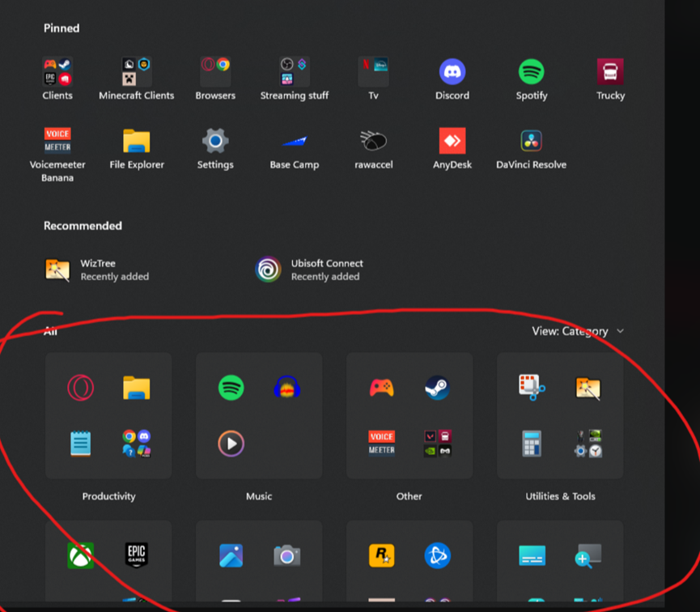
Task: Open the Battle.net app icon
Action: (x=438, y=555)
